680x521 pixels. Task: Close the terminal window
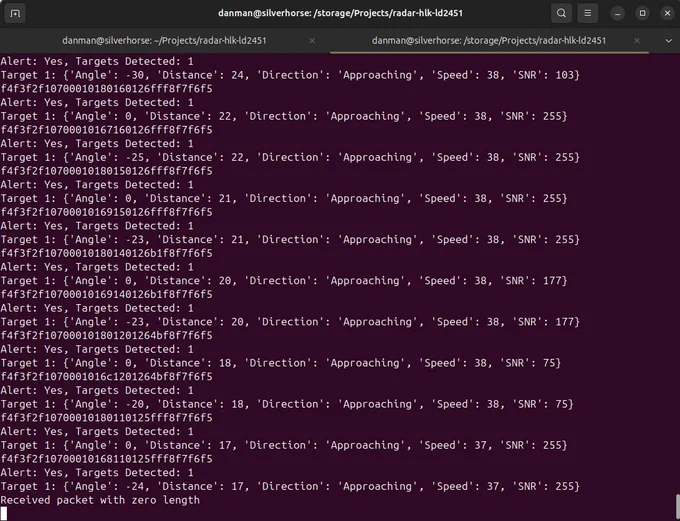(x=667, y=13)
